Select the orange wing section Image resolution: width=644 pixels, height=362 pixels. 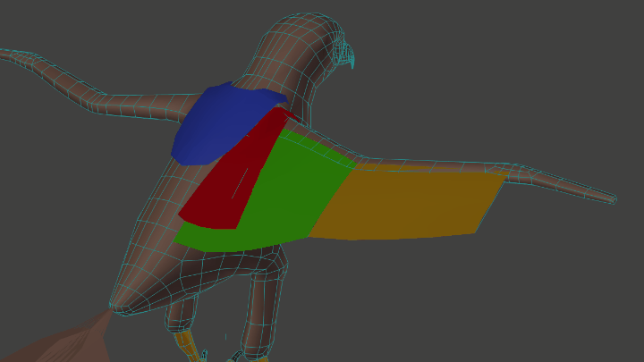[407, 203]
